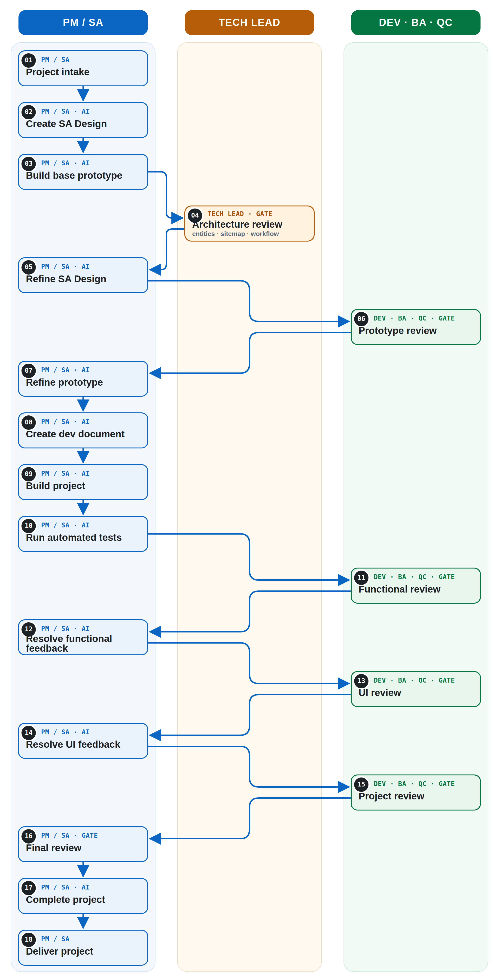Click arrowhead entering Refine prototype card
The width and height of the screenshot is (499, 980).
[x=155, y=373]
